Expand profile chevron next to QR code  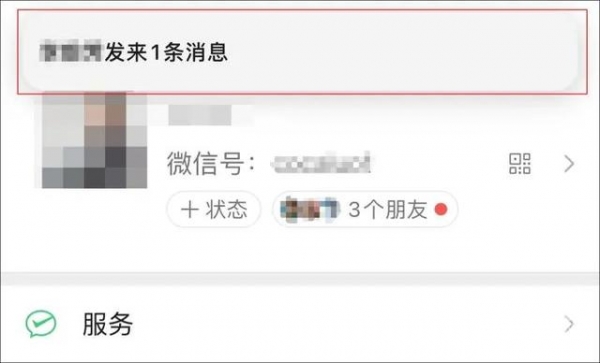point(569,164)
